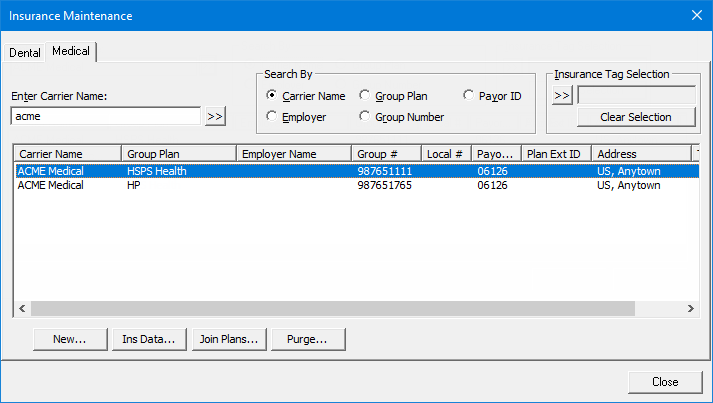Click the New... button
Image resolution: width=713 pixels, height=403 pixels.
[68, 339]
